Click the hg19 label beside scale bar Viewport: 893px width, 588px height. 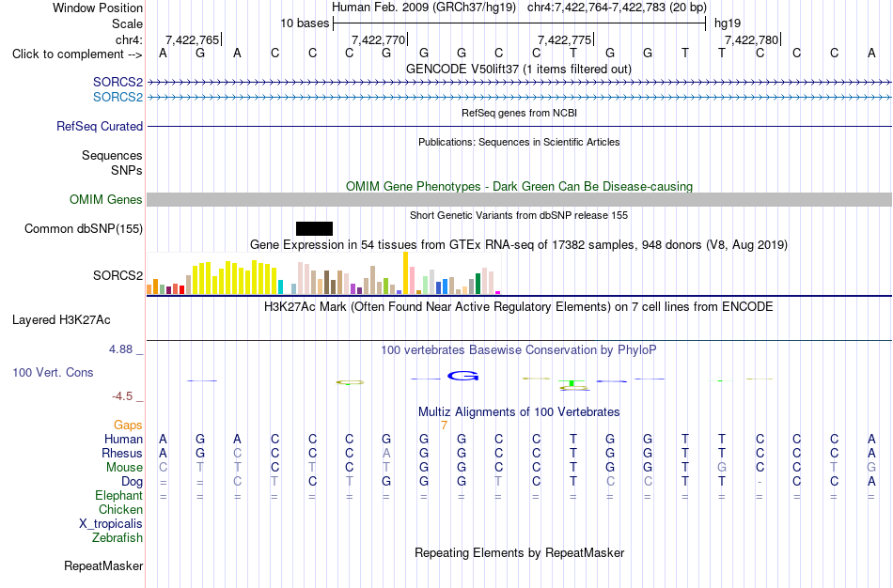pos(728,23)
